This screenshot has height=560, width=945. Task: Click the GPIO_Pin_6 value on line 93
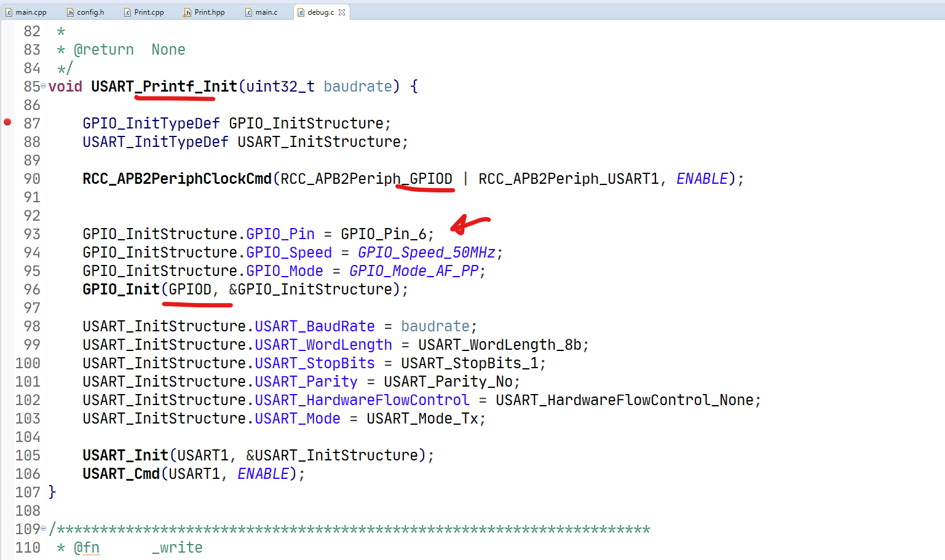click(x=387, y=234)
